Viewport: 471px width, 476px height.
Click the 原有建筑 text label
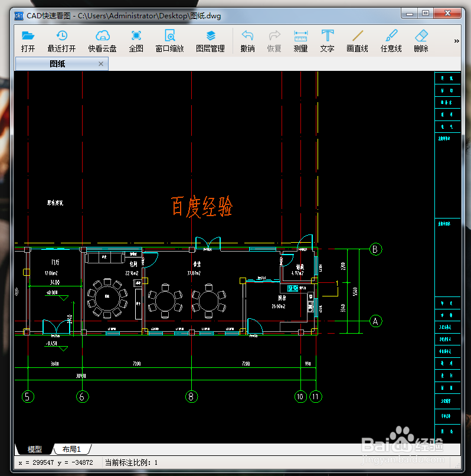55,203
